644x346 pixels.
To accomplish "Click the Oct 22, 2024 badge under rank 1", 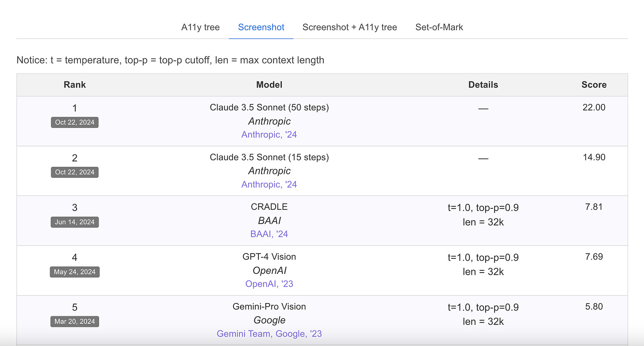I will [x=75, y=122].
